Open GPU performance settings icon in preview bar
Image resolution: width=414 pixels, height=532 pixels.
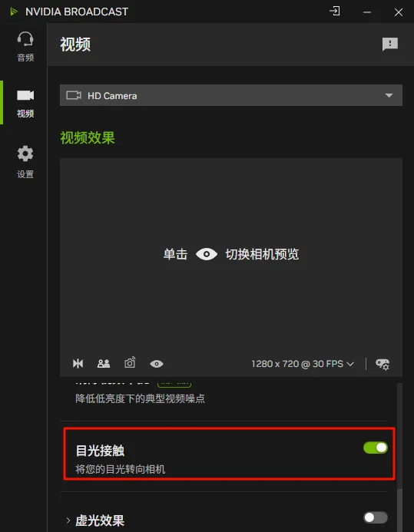click(x=383, y=364)
